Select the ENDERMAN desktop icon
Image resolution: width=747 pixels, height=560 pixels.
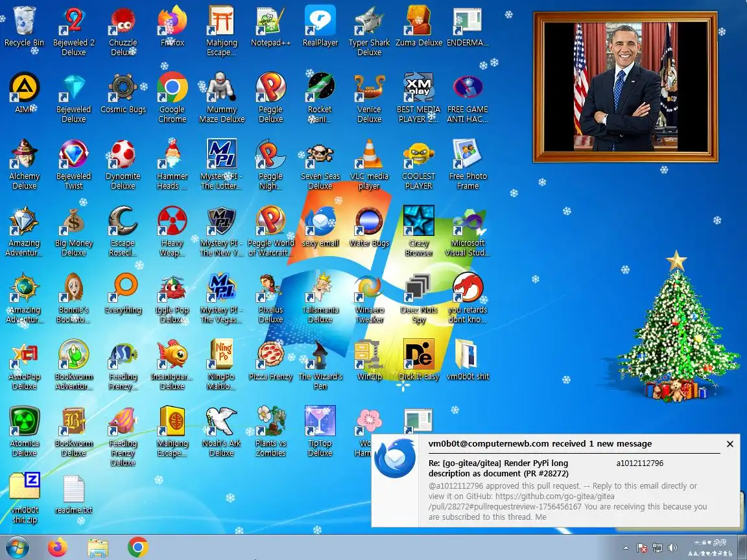coord(468,26)
